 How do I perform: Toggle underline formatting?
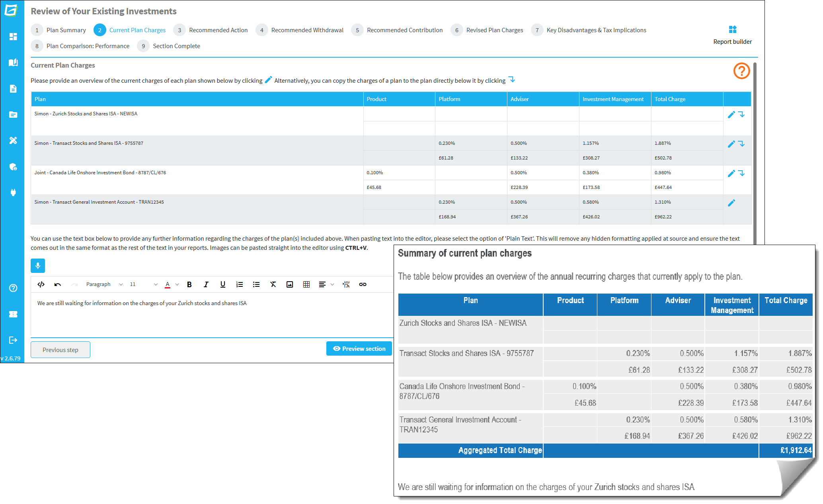point(223,284)
